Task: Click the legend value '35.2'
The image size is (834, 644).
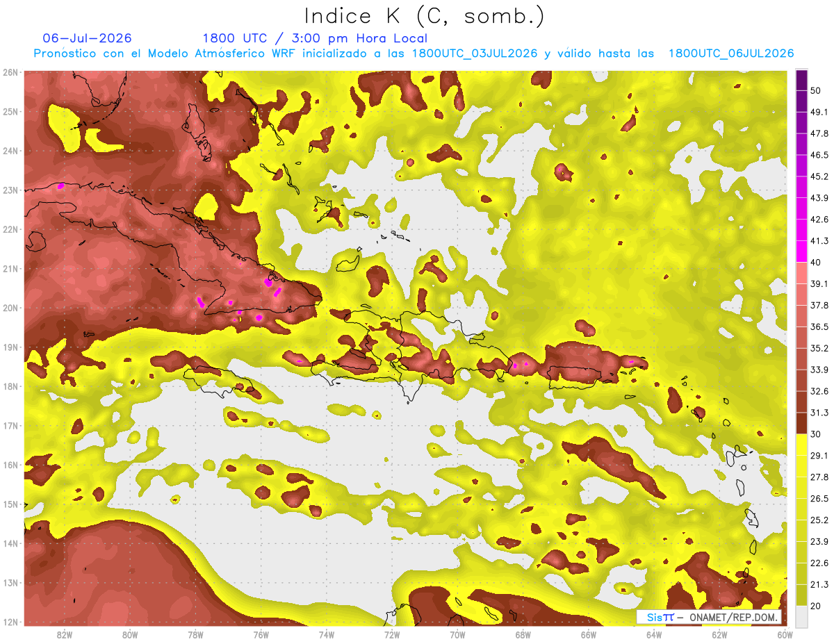Action: pyautogui.click(x=819, y=347)
